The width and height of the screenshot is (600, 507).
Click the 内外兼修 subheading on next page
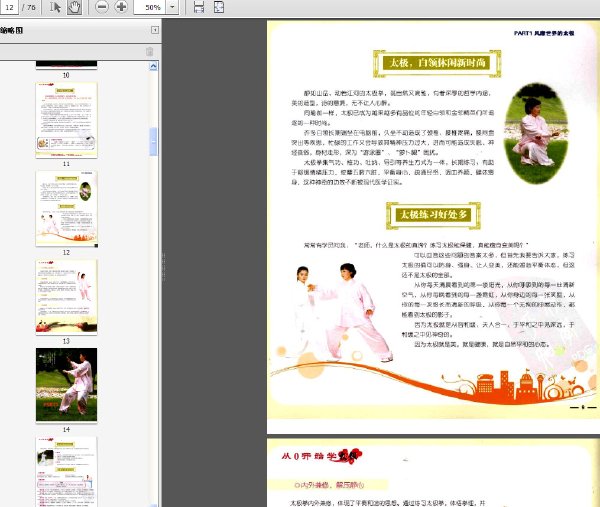coord(329,485)
